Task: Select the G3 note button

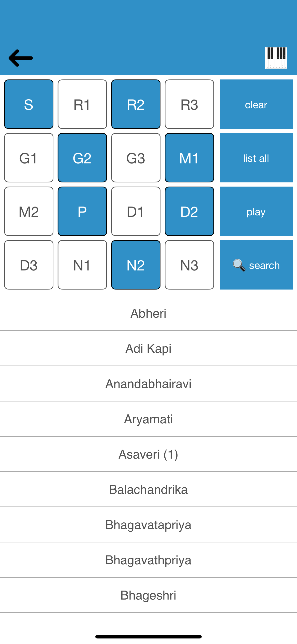Action: [136, 158]
